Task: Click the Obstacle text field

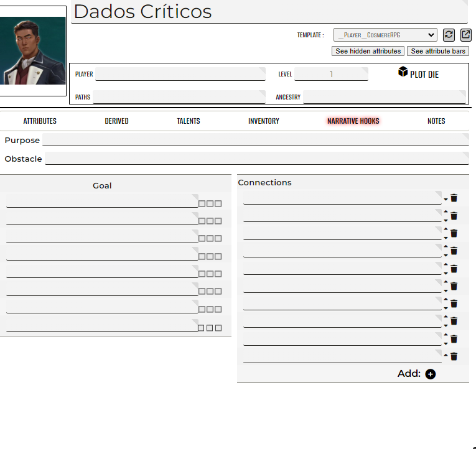Action: tap(257, 159)
